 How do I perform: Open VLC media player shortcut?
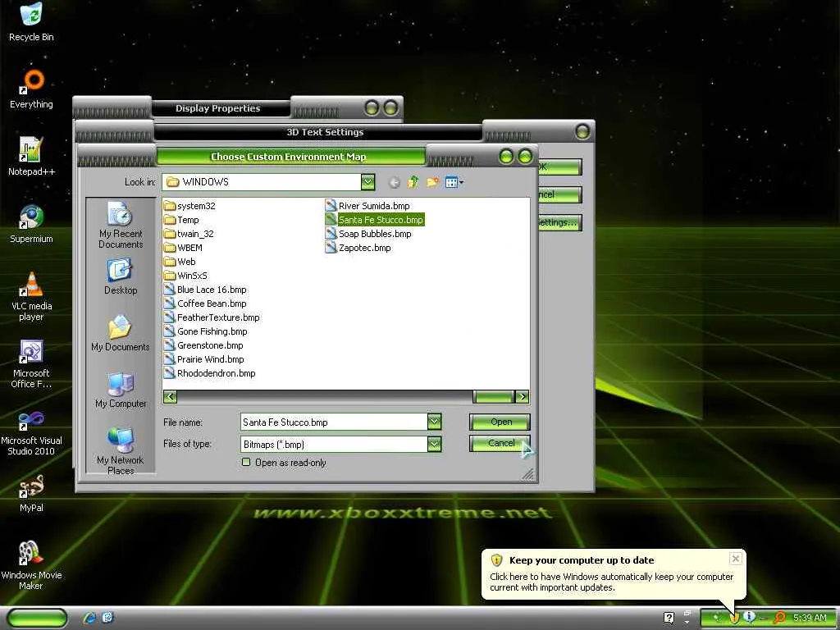click(31, 296)
